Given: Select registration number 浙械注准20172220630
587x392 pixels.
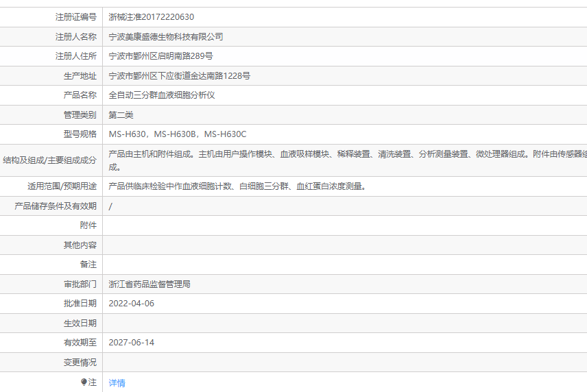Looking at the screenshot, I should pos(152,17).
